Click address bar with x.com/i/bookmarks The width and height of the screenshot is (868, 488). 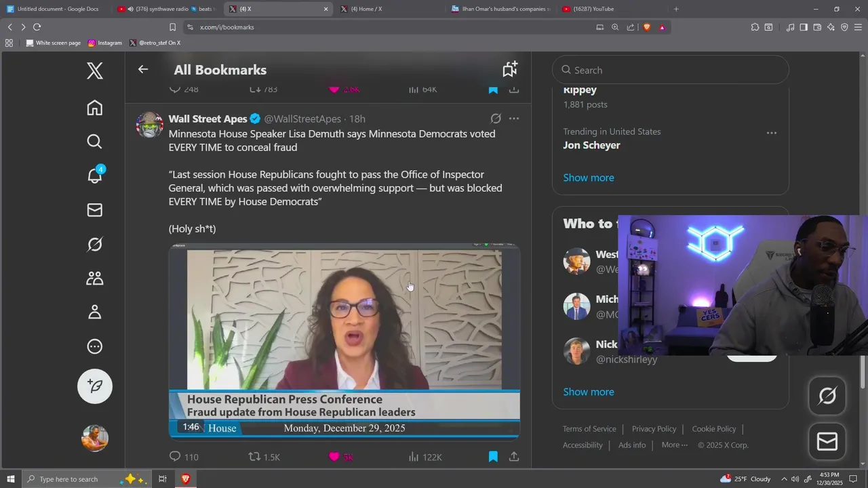coord(387,27)
